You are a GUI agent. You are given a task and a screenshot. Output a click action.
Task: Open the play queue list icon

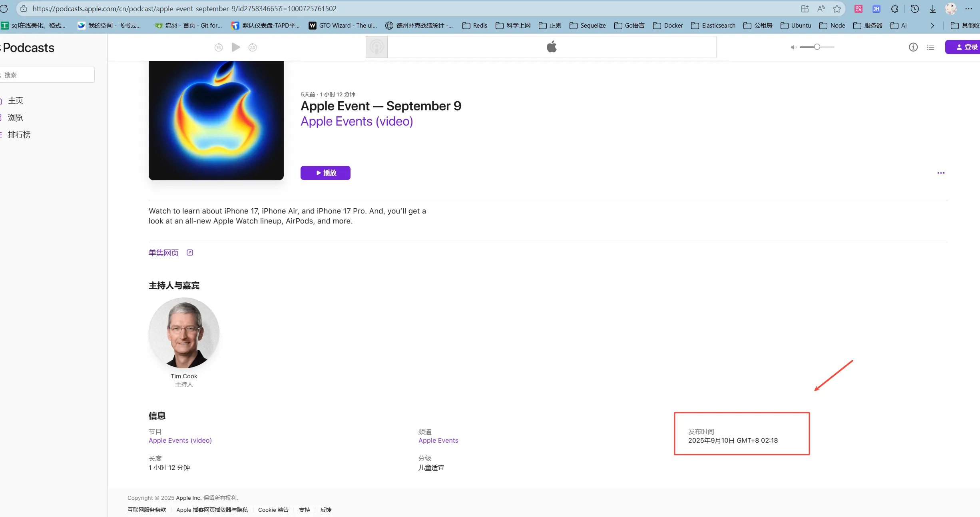click(x=931, y=47)
